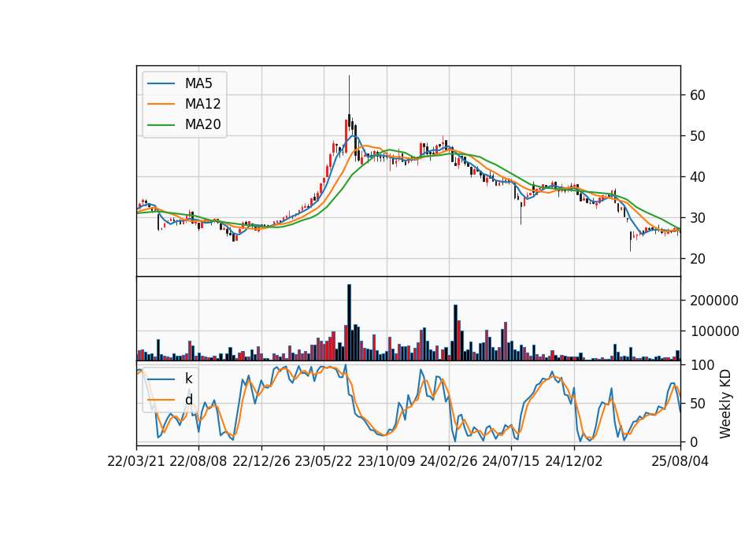Click volume axis value 200000

714,301
